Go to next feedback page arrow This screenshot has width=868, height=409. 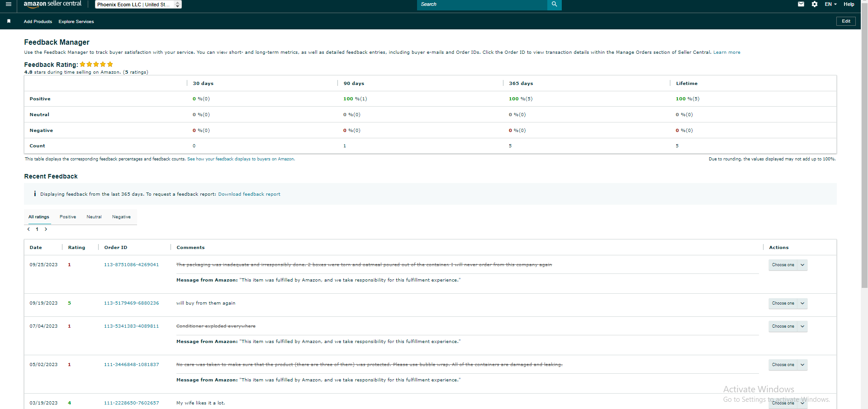tap(46, 229)
